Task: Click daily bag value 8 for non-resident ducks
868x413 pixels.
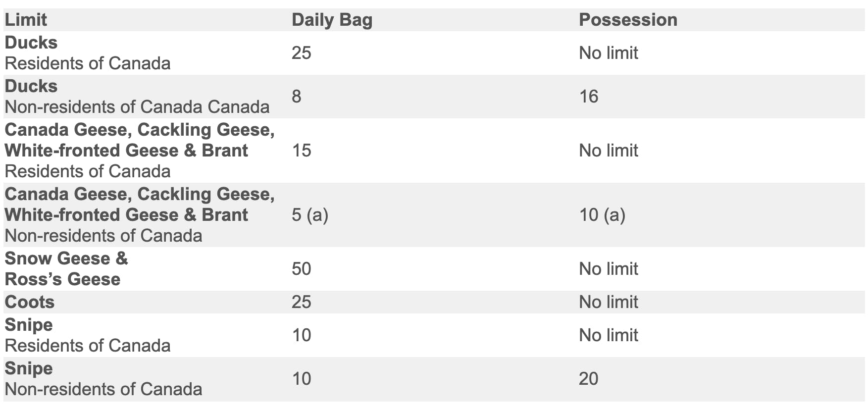Action: 297,97
